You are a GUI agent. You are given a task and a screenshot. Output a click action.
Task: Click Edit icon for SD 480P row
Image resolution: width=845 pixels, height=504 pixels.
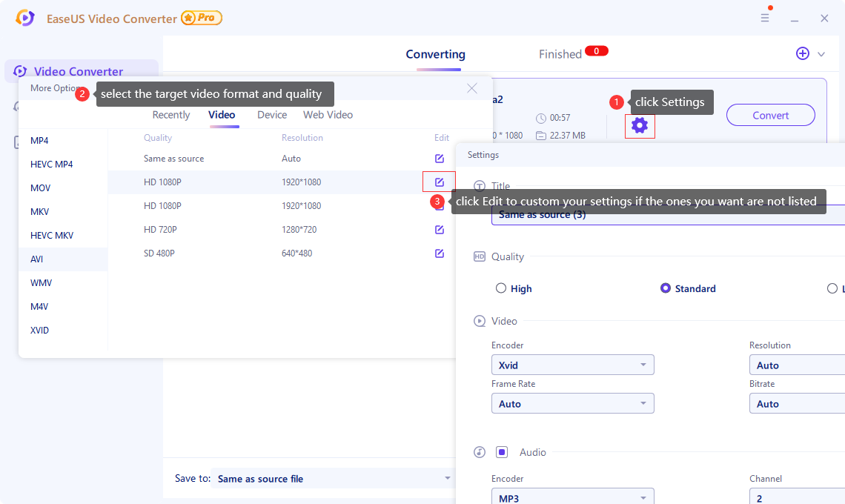[x=440, y=253]
